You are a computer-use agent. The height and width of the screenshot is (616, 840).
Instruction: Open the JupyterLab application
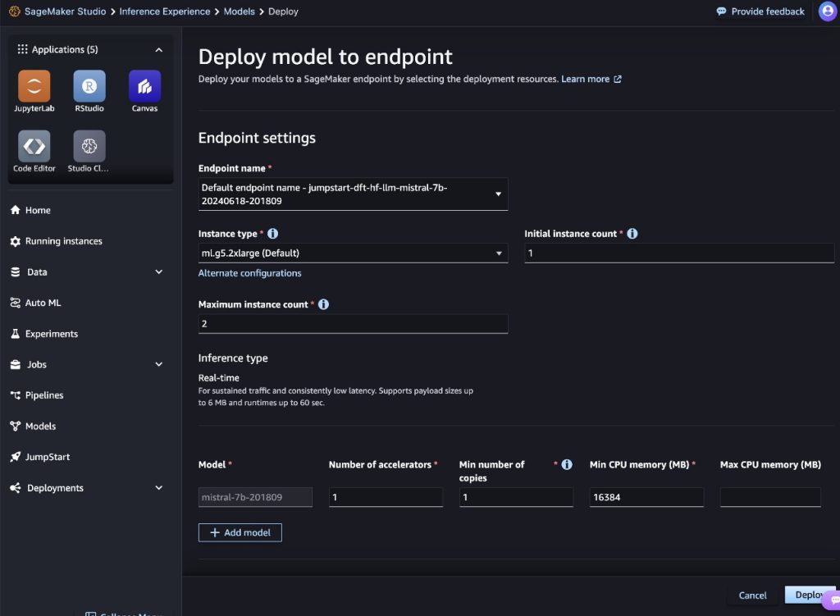[34, 85]
